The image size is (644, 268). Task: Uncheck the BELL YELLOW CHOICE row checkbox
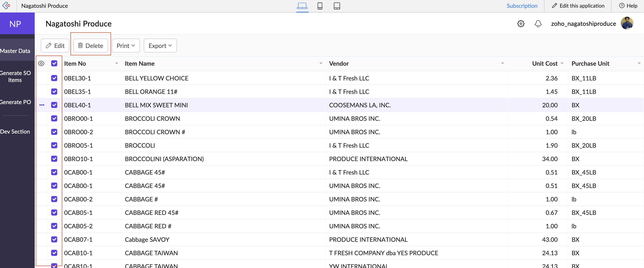[x=54, y=78]
